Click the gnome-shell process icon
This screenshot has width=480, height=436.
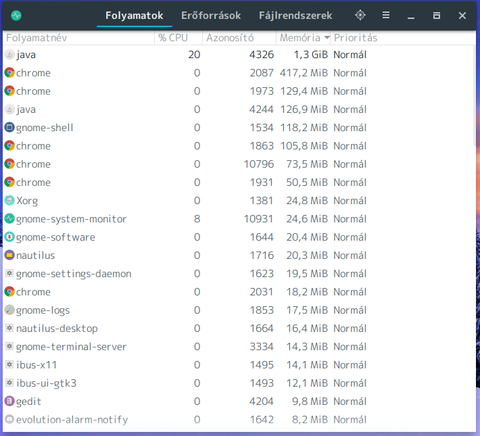click(x=10, y=127)
